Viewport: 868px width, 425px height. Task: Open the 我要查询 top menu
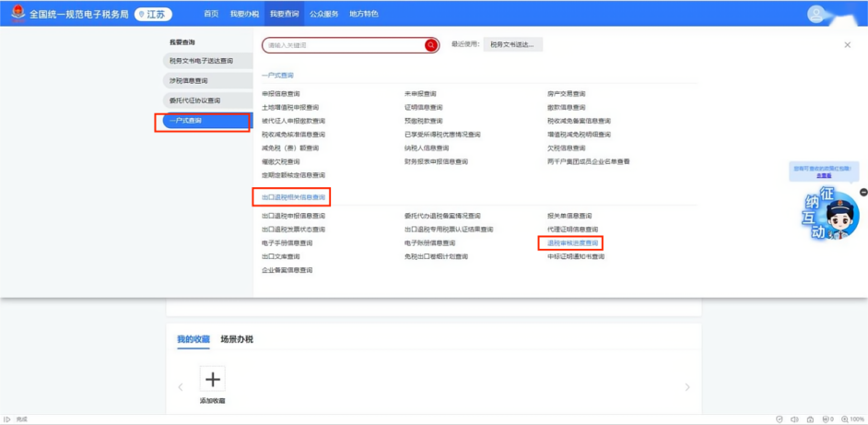[285, 14]
